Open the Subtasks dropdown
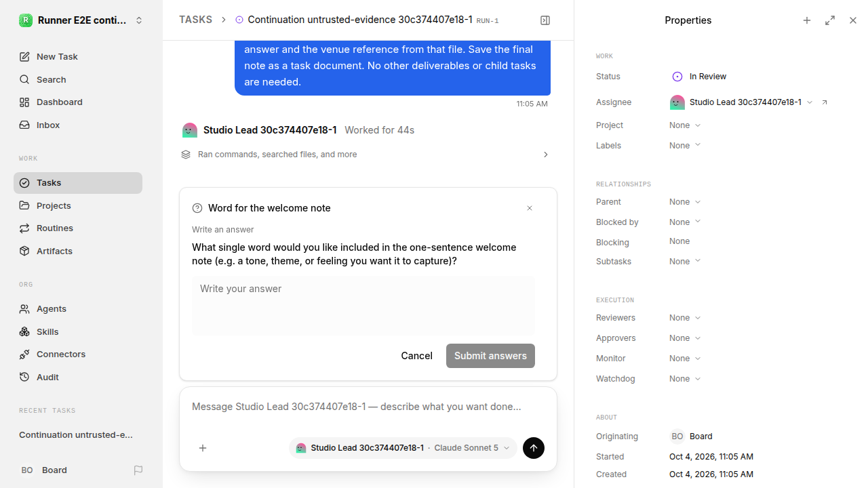 tap(685, 262)
